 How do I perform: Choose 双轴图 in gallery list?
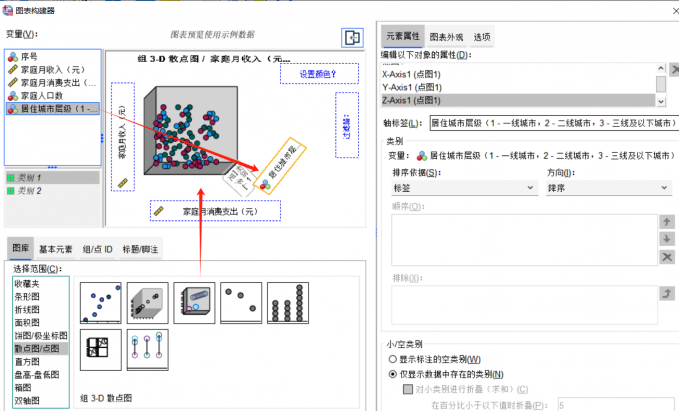41,401
